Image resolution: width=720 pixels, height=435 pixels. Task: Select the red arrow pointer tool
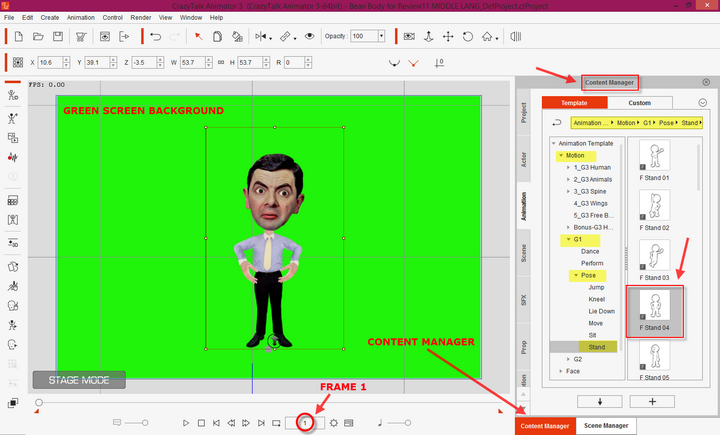(x=198, y=37)
